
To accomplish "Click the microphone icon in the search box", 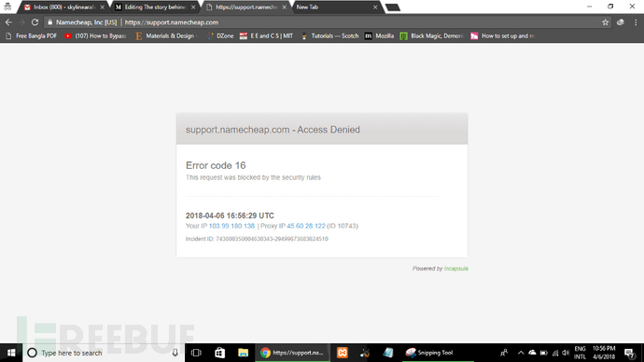I will point(175,353).
